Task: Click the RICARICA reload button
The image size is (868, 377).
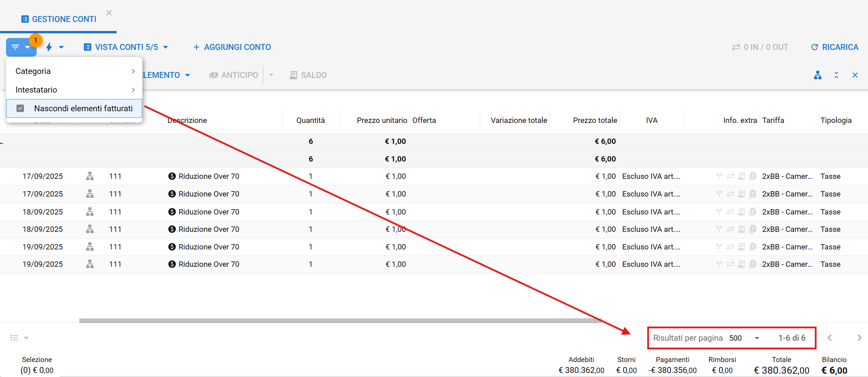Action: [x=834, y=47]
